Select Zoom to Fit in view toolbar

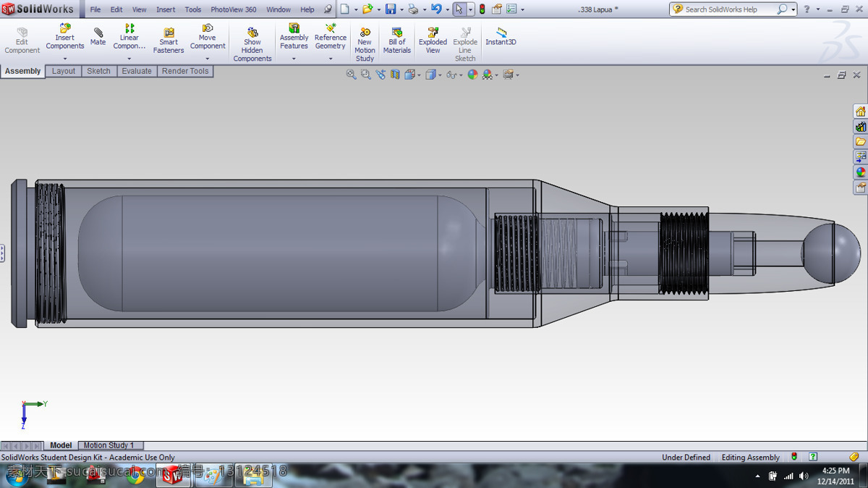point(351,75)
